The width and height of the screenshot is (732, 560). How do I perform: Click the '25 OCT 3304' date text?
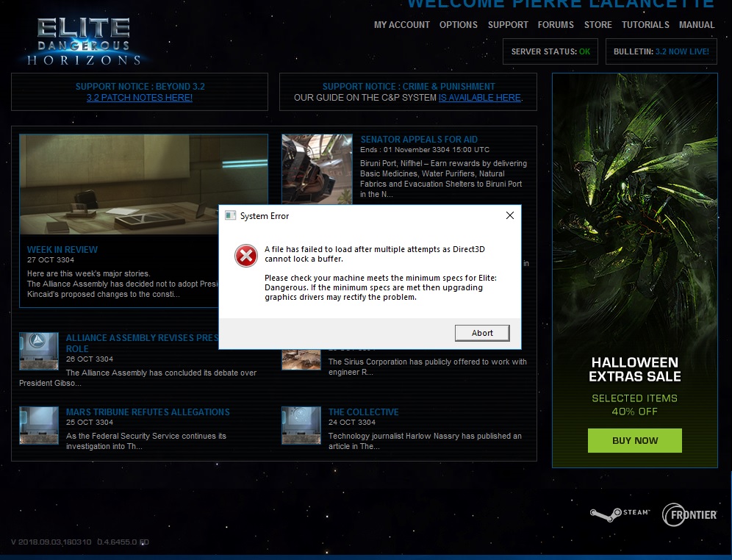[89, 423]
